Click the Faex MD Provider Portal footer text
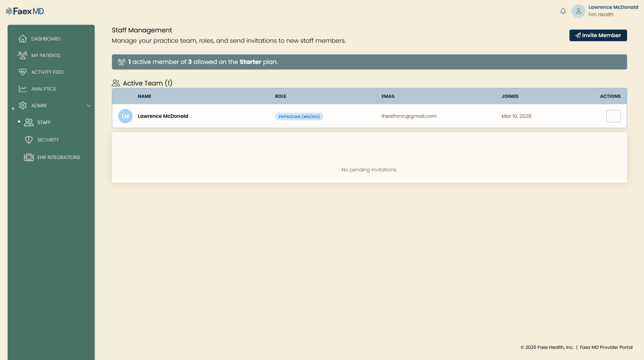644x360 pixels. [606, 347]
